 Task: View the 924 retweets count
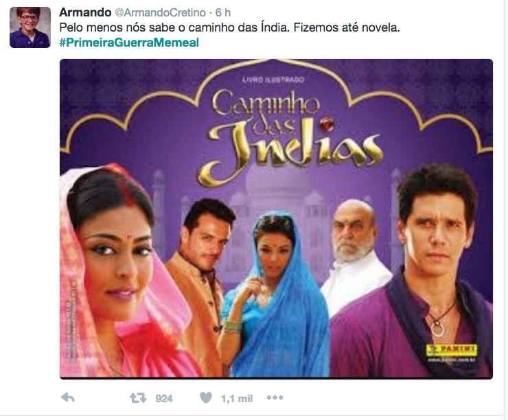[164, 398]
